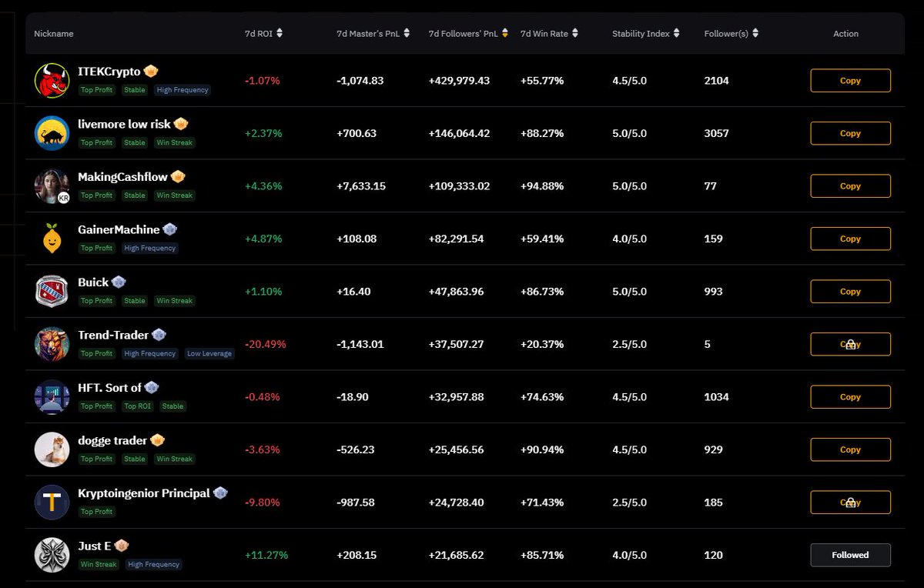Click Win Streak tag under livemore

(x=174, y=142)
